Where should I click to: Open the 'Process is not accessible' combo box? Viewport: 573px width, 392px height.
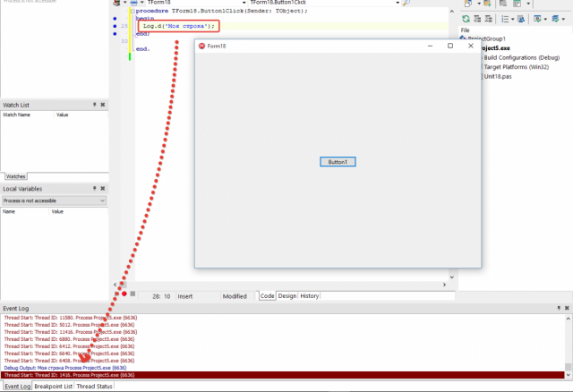coord(54,200)
